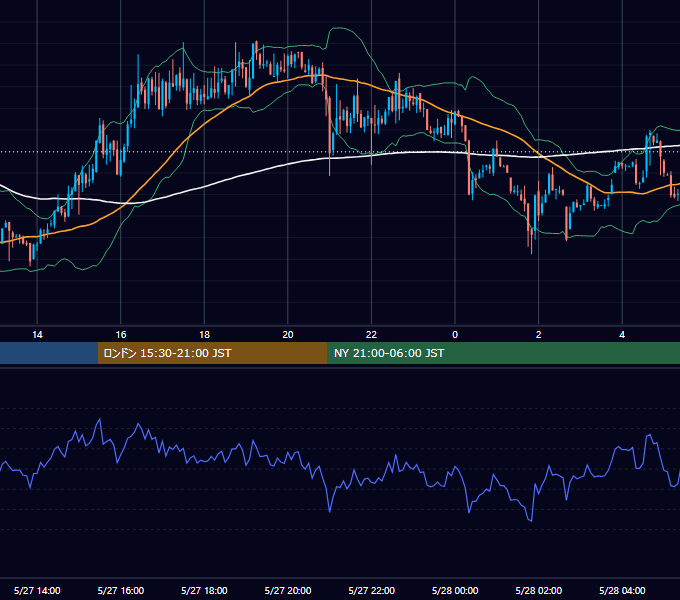Click the 18 hour axis label
The height and width of the screenshot is (600, 680).
tap(204, 335)
